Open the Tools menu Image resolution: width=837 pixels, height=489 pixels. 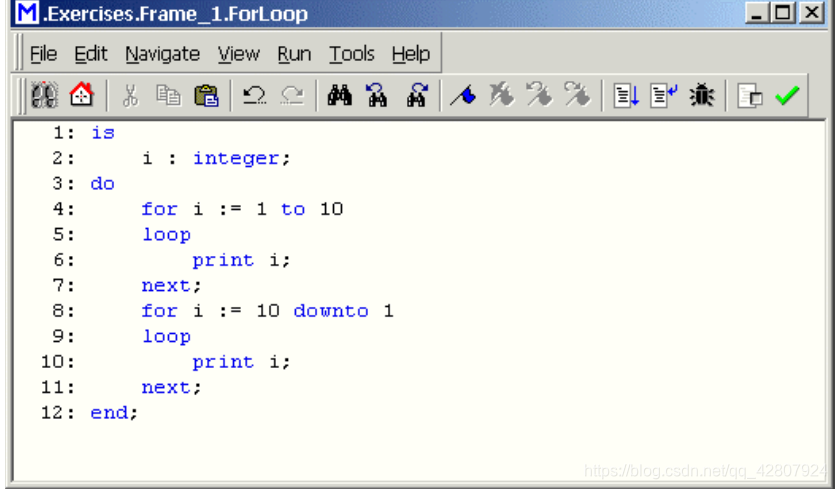pos(352,54)
